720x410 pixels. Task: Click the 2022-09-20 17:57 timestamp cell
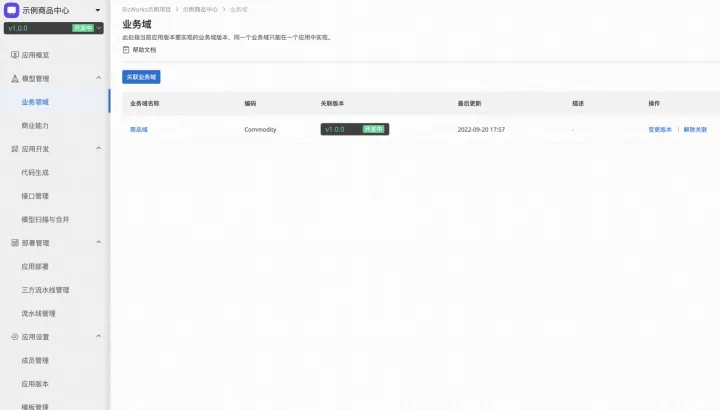pyautogui.click(x=481, y=129)
